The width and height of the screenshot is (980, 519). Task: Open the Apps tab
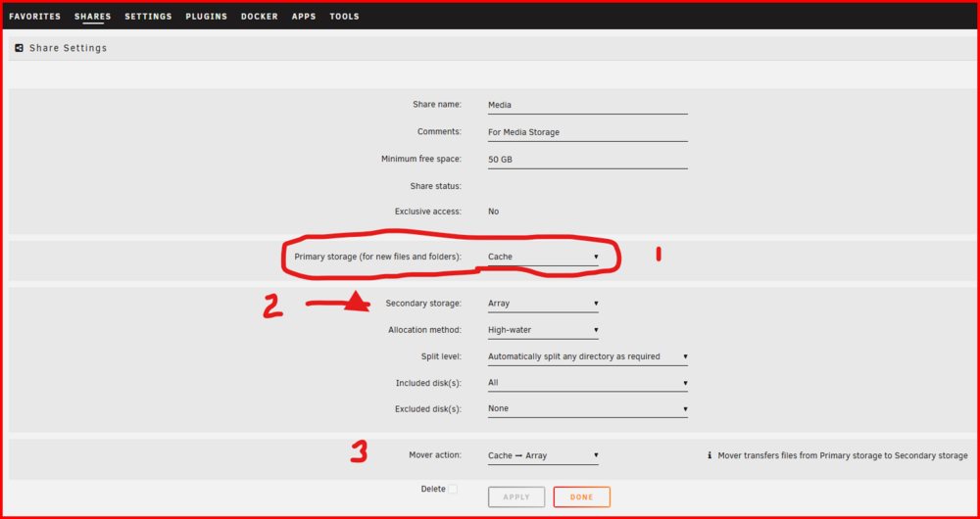[304, 17]
